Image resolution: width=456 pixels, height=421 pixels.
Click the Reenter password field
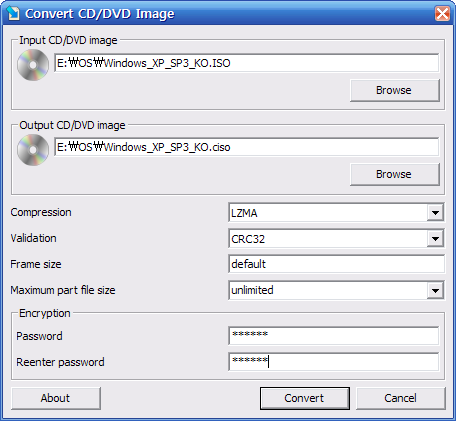tap(334, 362)
